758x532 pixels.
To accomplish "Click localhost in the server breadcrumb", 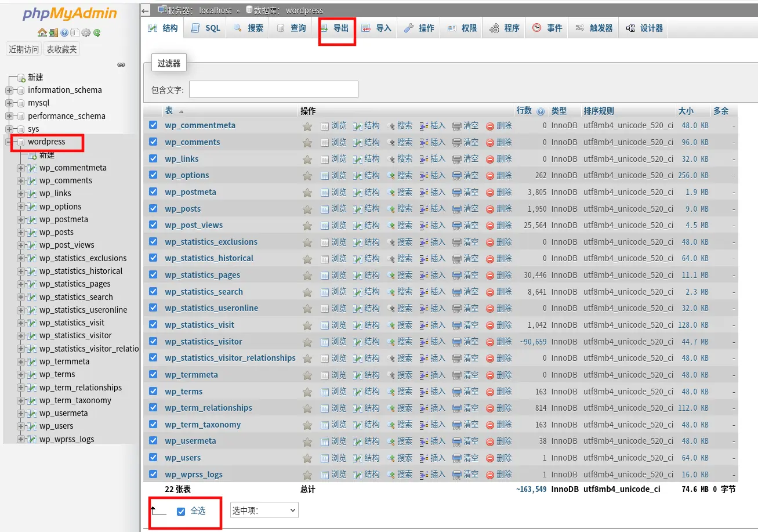I will point(215,10).
